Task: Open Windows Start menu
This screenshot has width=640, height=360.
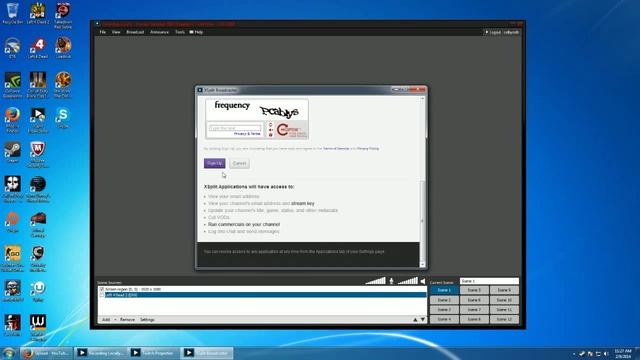Action: click(x=8, y=353)
